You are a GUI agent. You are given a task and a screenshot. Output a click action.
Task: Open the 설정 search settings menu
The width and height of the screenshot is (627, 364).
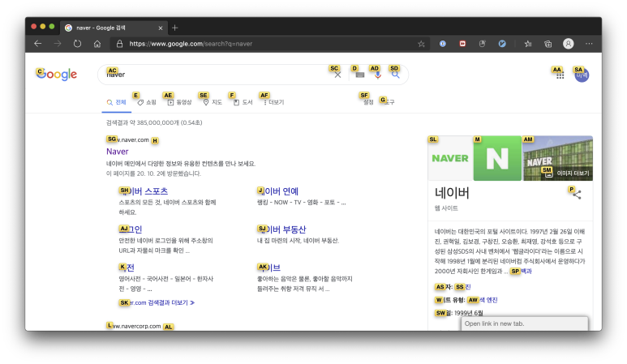368,102
